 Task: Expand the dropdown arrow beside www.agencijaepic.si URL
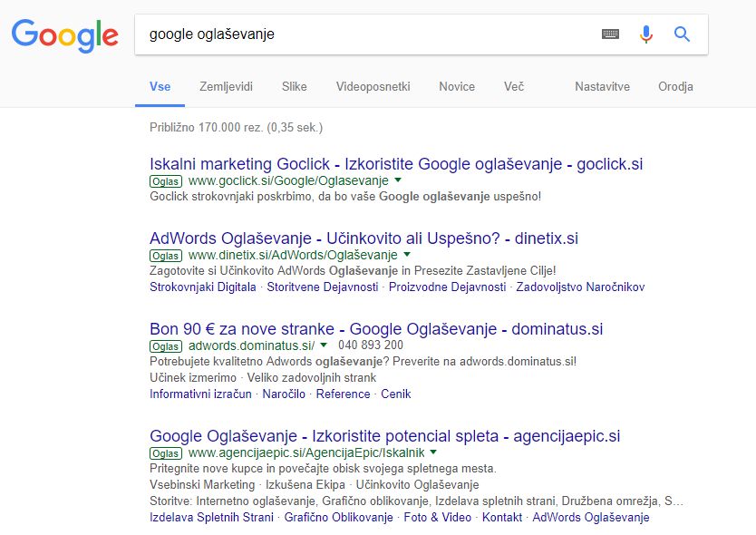coord(433,452)
